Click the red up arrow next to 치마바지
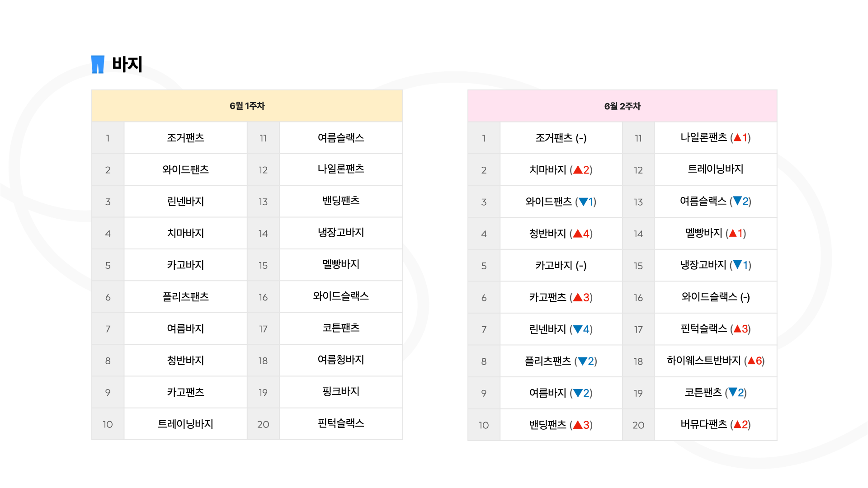The image size is (868, 488). pyautogui.click(x=578, y=170)
